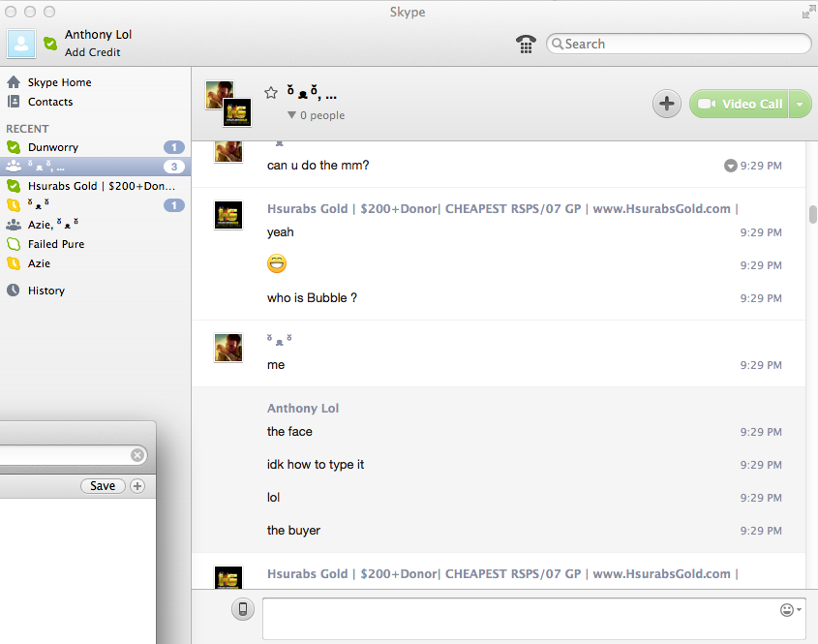
Task: Click Anthony Lol sender name in chat
Action: pyautogui.click(x=303, y=408)
